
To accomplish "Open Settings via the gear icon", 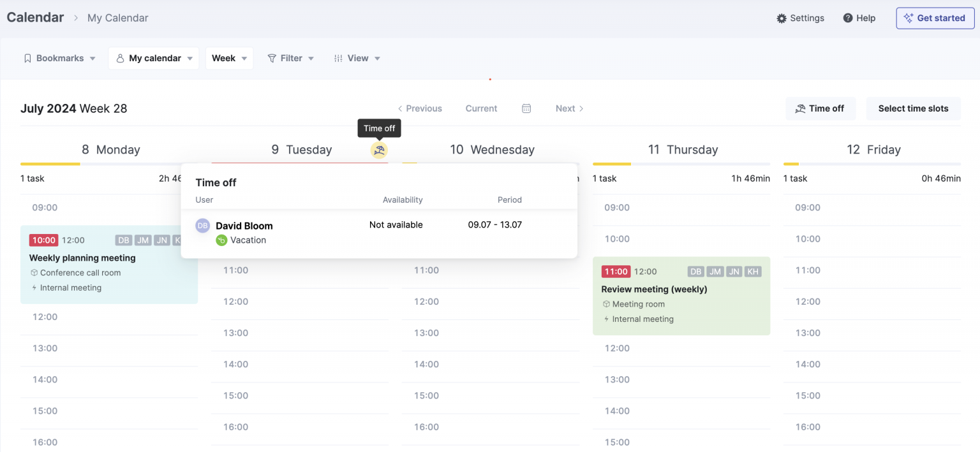I will pos(782,18).
